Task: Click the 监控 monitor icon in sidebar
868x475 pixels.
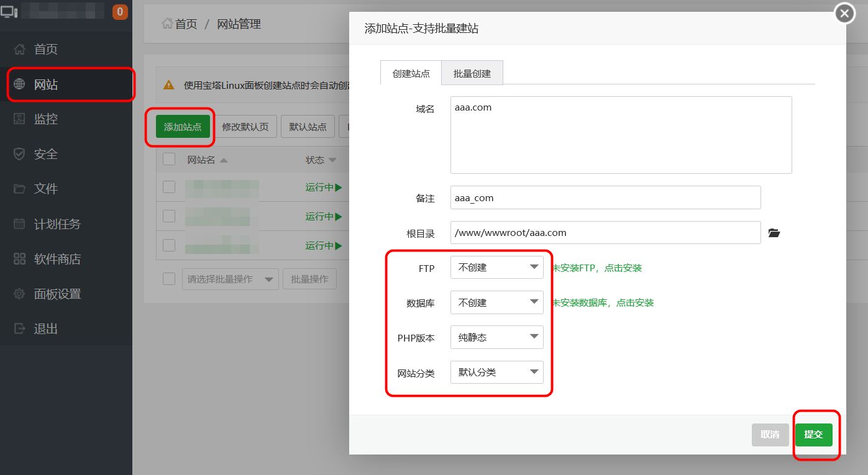Action: click(19, 119)
